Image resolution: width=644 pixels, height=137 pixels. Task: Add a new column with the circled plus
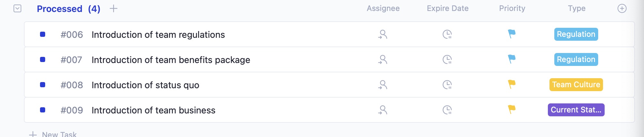click(622, 9)
